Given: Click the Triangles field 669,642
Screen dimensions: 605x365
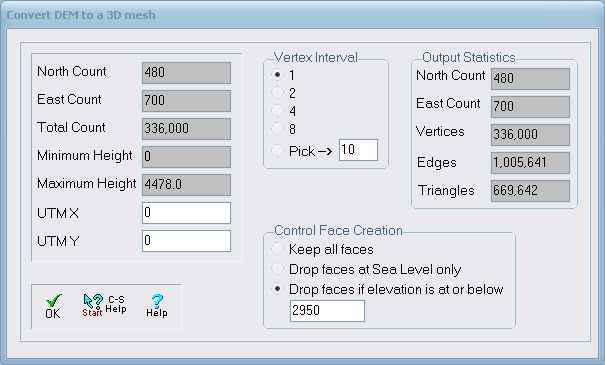Looking at the screenshot, I should 530,191.
